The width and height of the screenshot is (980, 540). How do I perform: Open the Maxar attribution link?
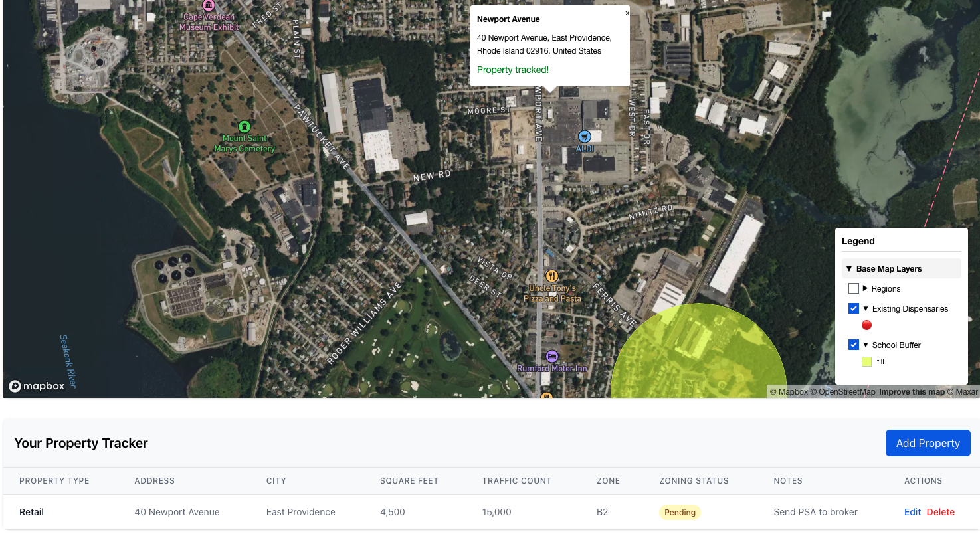point(963,392)
